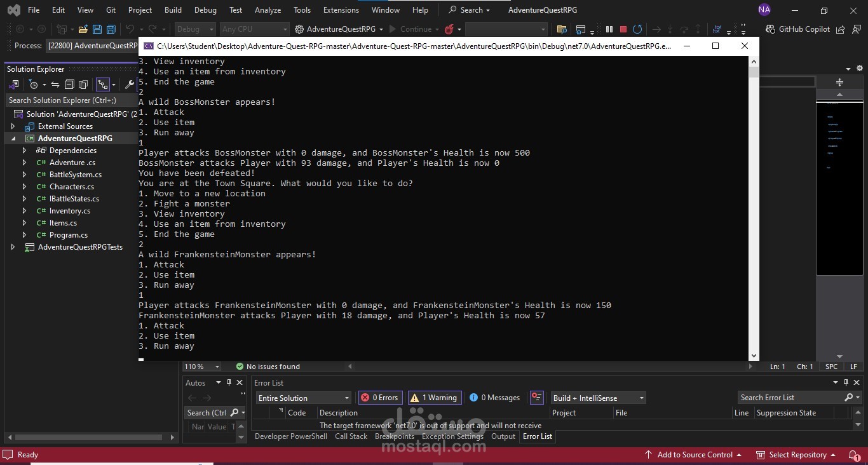Click the Switch Views icon in Solution Explorer
The width and height of the screenshot is (868, 465).
coord(15,84)
